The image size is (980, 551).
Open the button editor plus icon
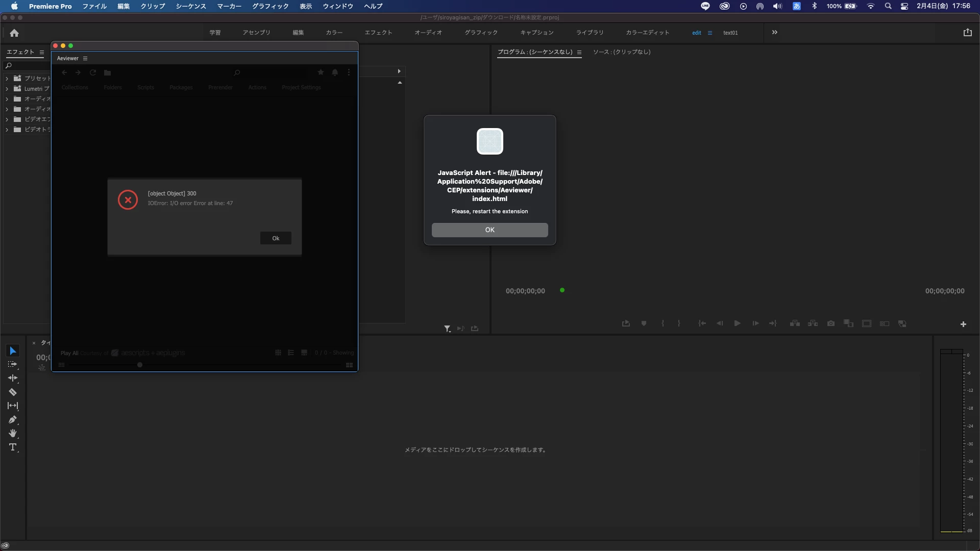963,324
